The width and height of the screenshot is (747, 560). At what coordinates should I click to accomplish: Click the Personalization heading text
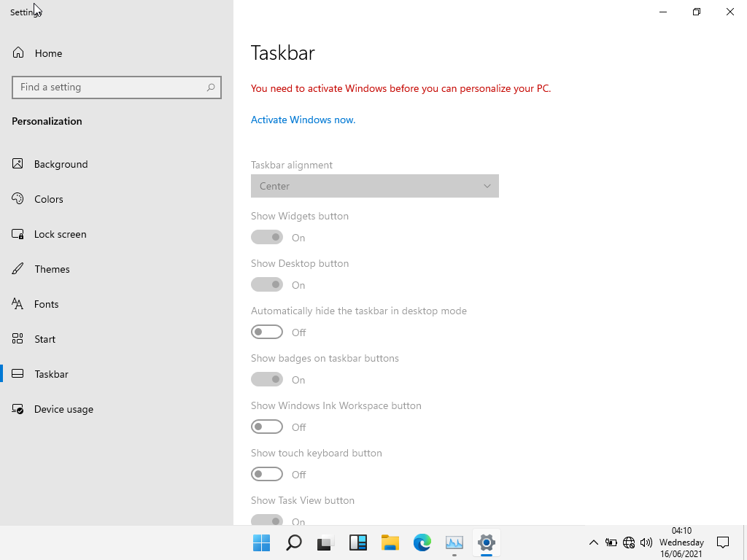click(47, 121)
